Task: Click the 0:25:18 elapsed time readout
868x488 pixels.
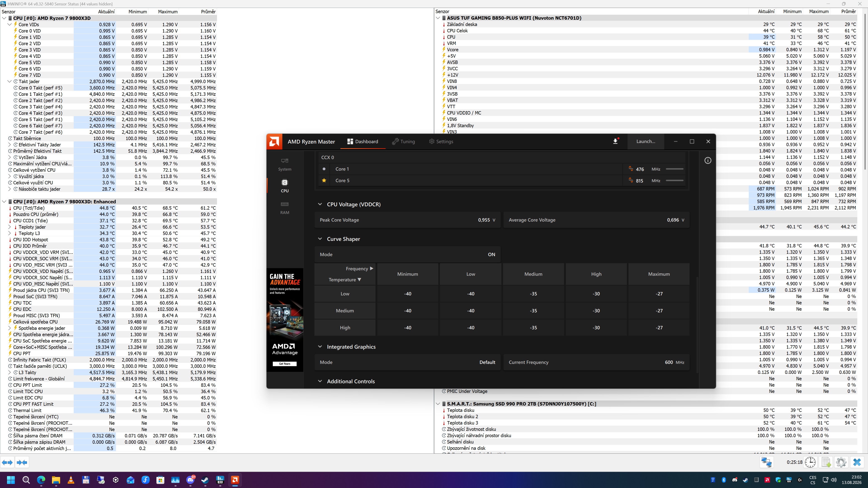Action: point(794,462)
